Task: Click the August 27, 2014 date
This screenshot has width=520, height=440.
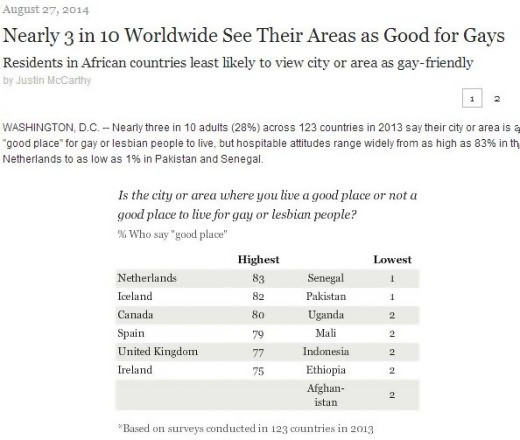Action: [x=46, y=10]
